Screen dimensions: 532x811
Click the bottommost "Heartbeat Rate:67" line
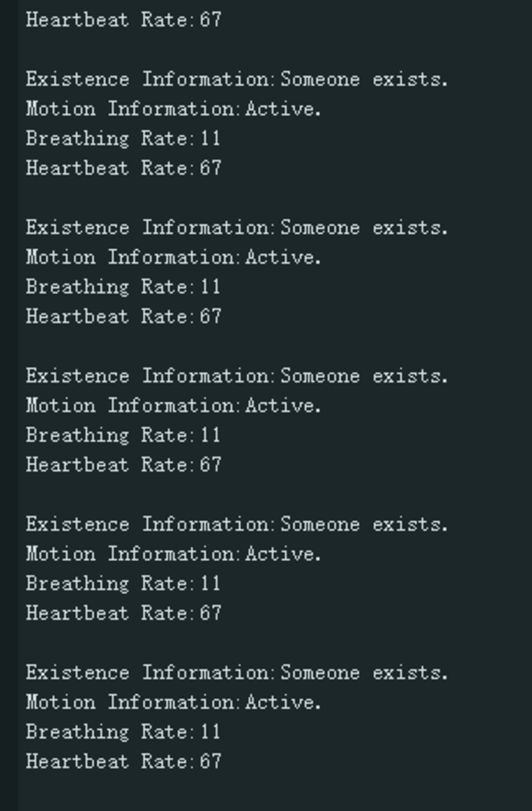(x=124, y=761)
